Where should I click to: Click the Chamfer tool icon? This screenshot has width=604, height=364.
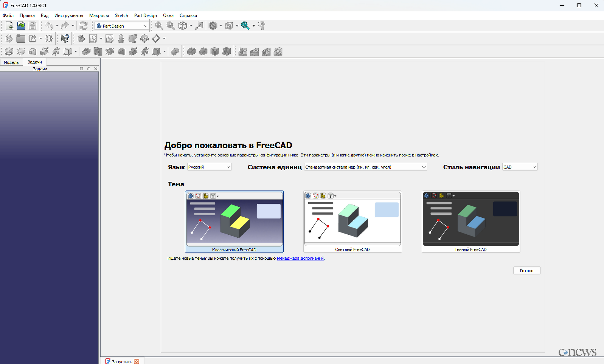pyautogui.click(x=203, y=51)
